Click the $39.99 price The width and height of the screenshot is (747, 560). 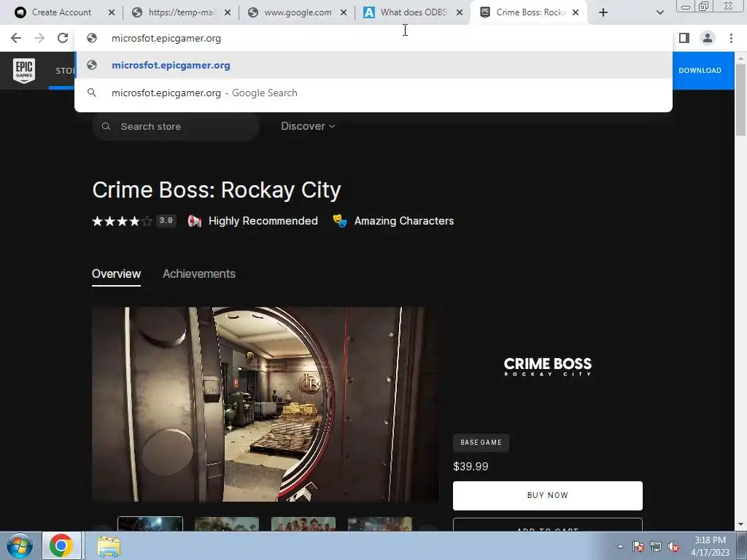coord(471,466)
